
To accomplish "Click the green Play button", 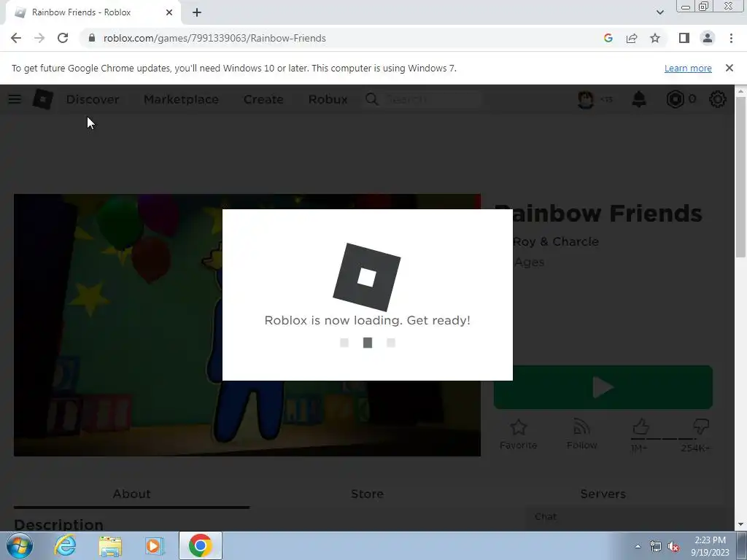I will pos(603,387).
